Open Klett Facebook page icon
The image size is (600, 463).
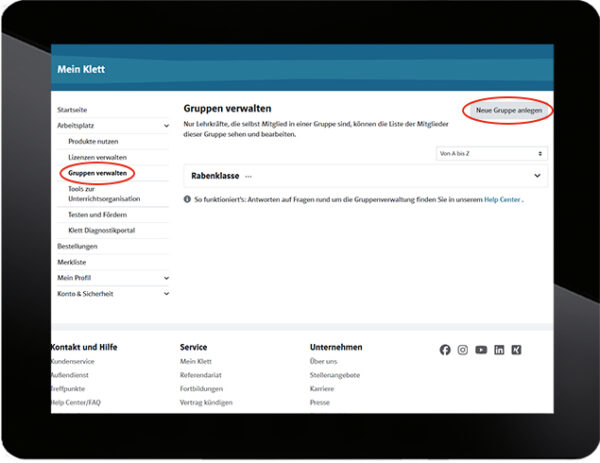pyautogui.click(x=445, y=350)
